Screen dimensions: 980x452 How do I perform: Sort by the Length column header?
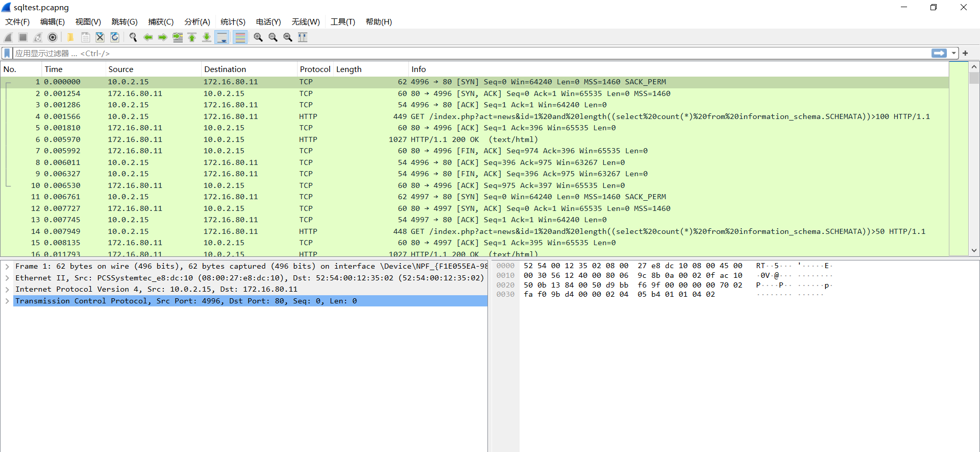click(x=371, y=69)
